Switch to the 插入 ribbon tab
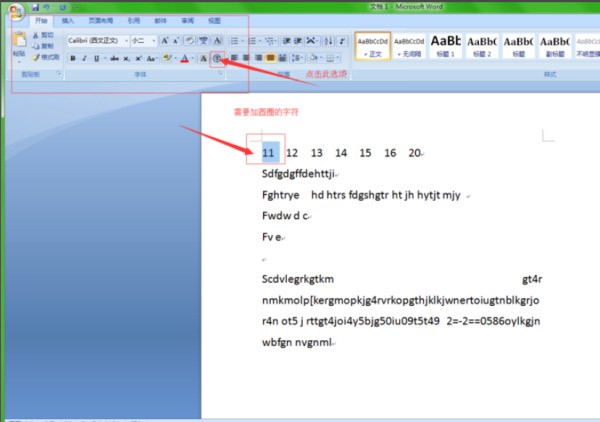The width and height of the screenshot is (600, 422). pos(68,21)
